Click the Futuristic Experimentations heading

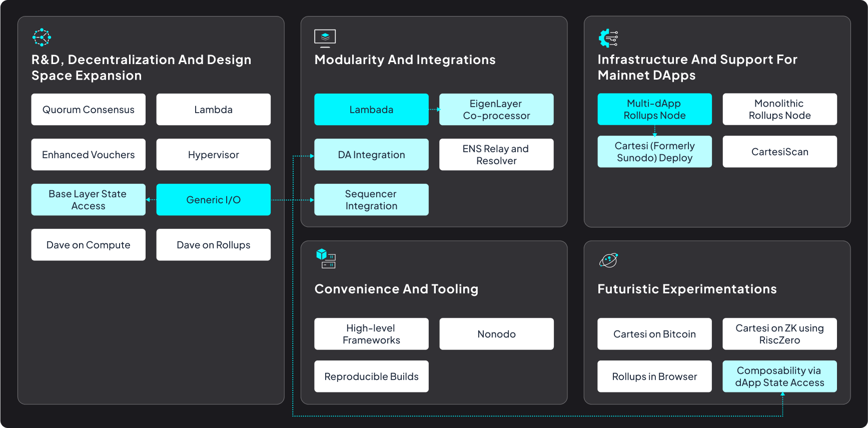click(687, 289)
